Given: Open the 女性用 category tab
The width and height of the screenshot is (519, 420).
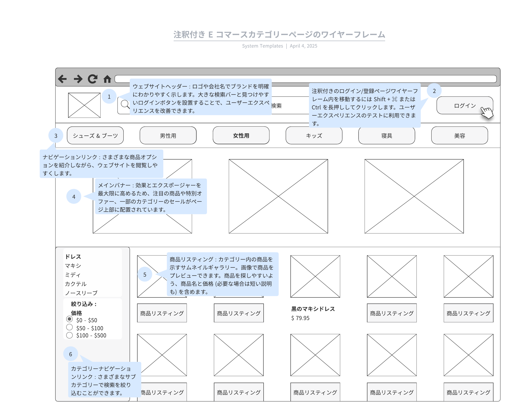Looking at the screenshot, I should (241, 136).
